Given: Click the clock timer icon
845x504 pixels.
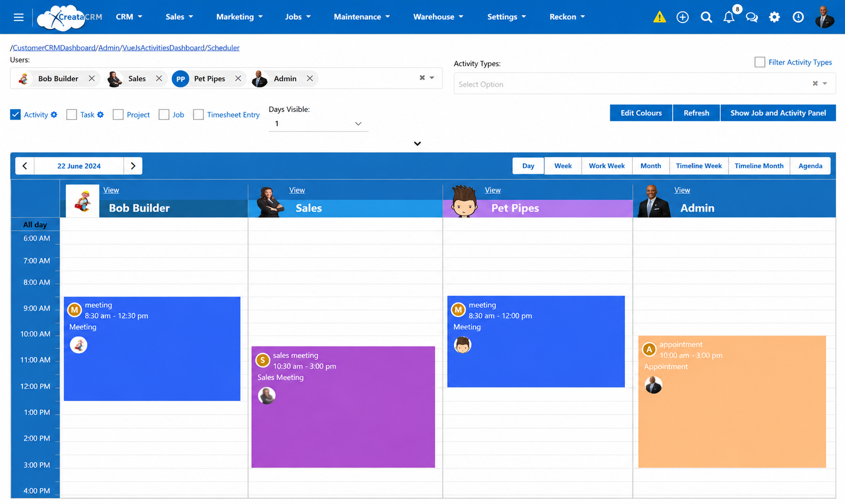Looking at the screenshot, I should (798, 17).
